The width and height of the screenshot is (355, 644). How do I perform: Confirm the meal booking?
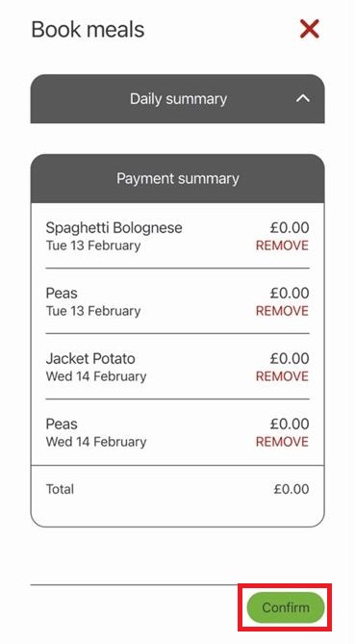click(285, 607)
